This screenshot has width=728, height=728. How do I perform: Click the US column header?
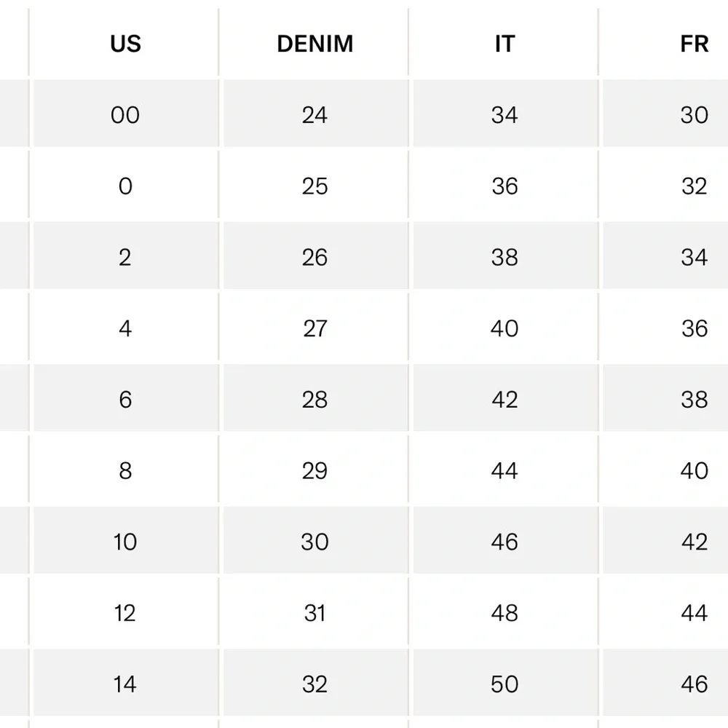125,44
